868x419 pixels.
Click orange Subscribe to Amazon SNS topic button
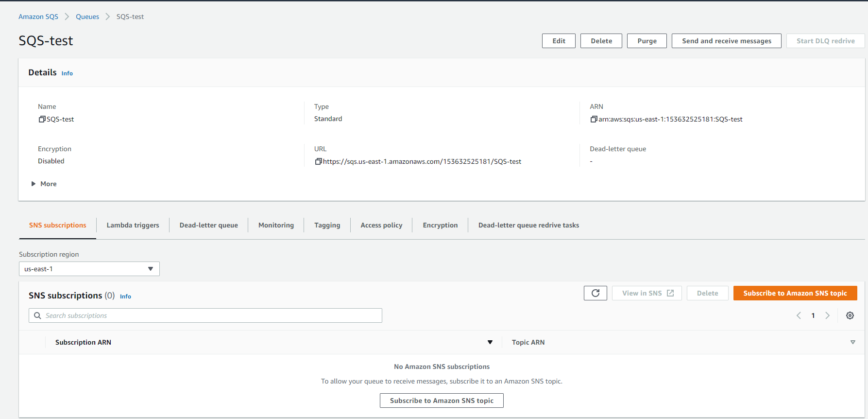(795, 293)
